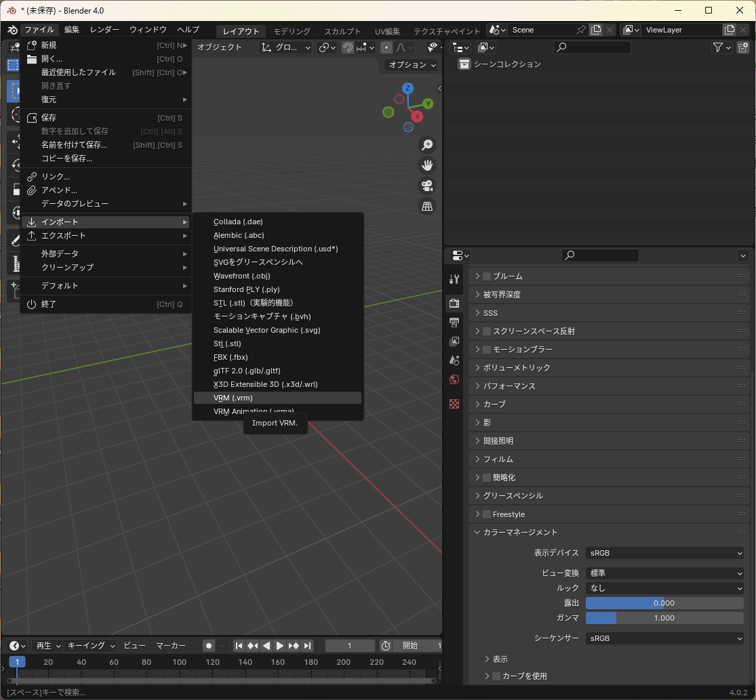Switch to the モデリング workspace tab
Screen dimensions: 756x700
(x=292, y=31)
